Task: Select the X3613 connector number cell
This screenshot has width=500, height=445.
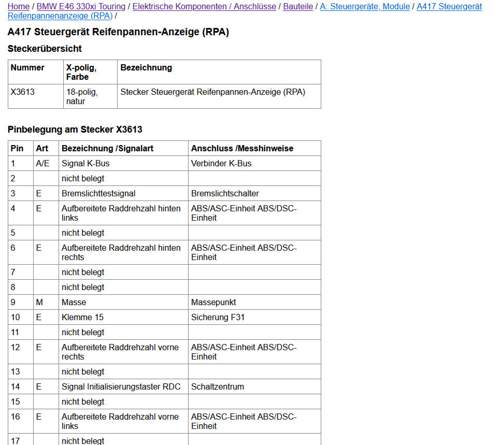Action: pos(36,97)
